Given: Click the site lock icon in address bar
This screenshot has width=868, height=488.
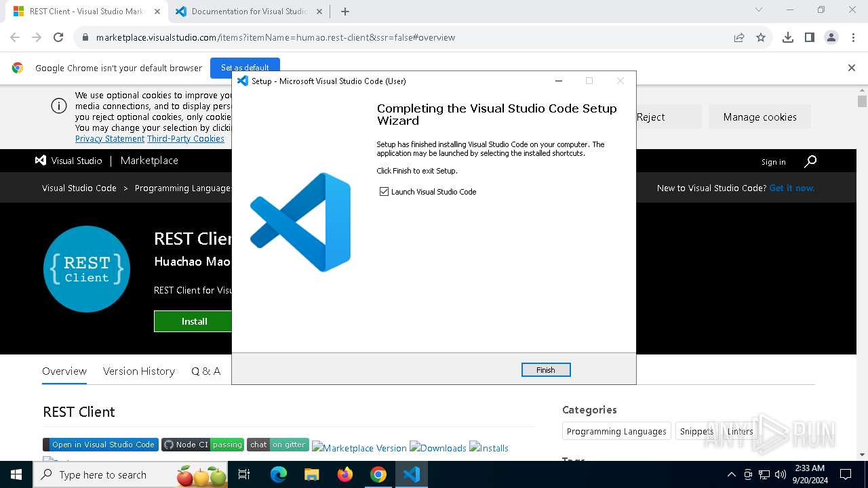Looking at the screenshot, I should click(85, 37).
